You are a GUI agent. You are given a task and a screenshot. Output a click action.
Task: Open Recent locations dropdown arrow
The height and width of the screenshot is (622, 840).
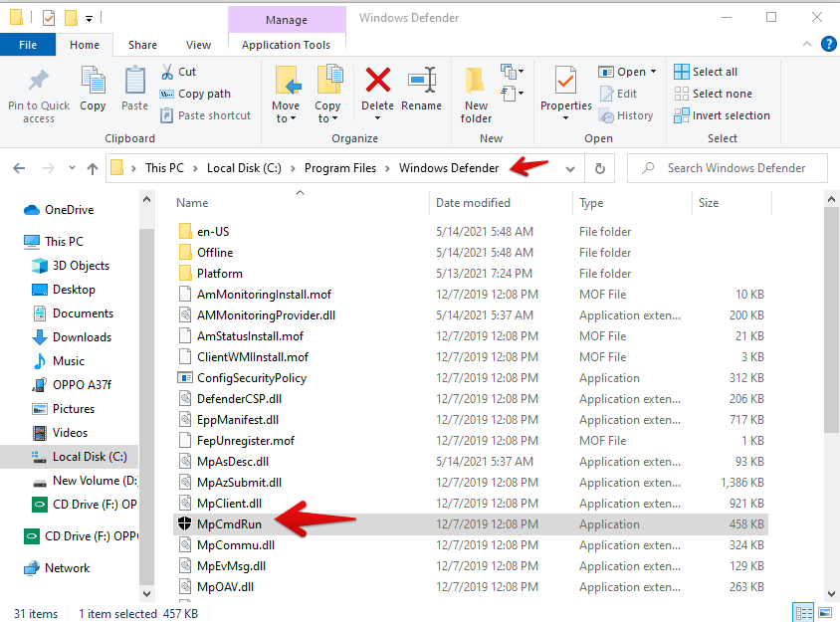[72, 168]
